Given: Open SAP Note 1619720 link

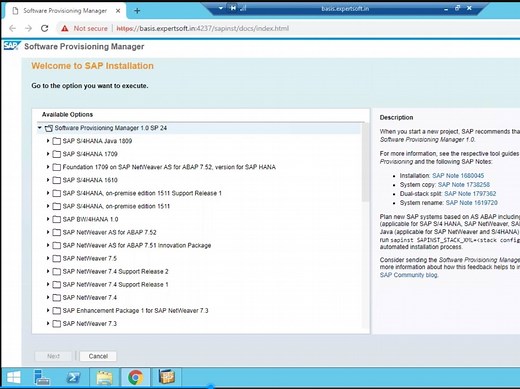Looking at the screenshot, I should point(472,203).
